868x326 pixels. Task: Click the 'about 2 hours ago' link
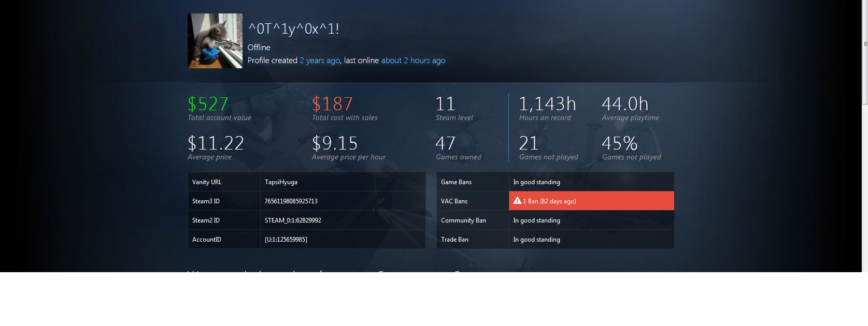click(413, 61)
